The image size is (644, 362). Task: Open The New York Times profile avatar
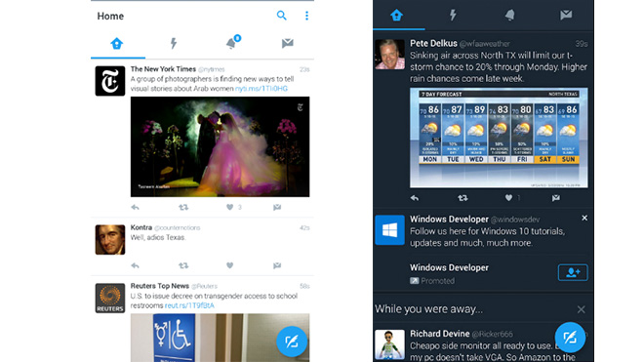[110, 81]
